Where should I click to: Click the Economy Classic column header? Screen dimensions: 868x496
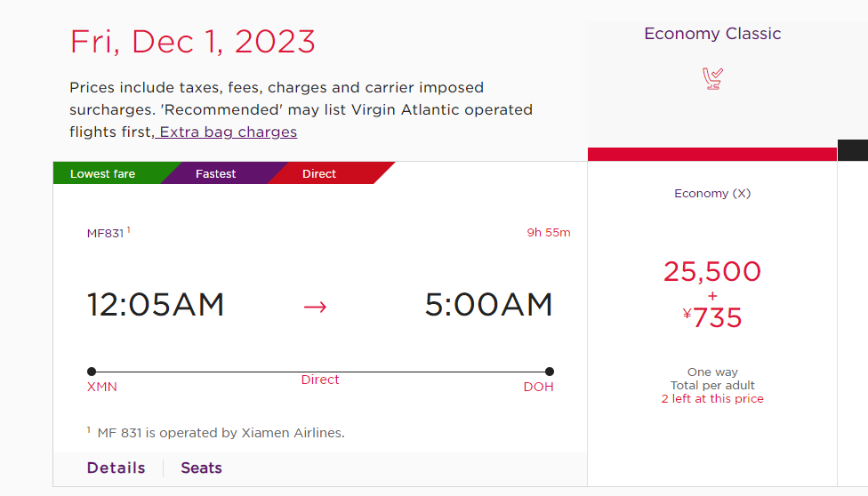coord(711,34)
